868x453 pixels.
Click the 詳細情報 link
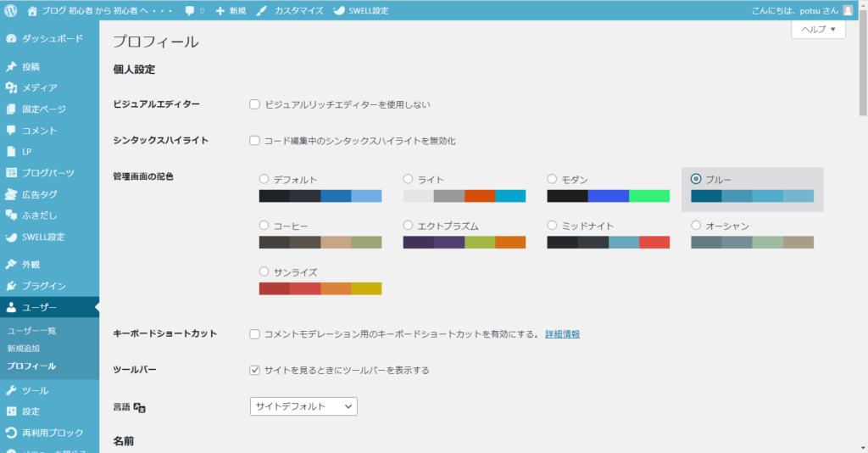[562, 334]
